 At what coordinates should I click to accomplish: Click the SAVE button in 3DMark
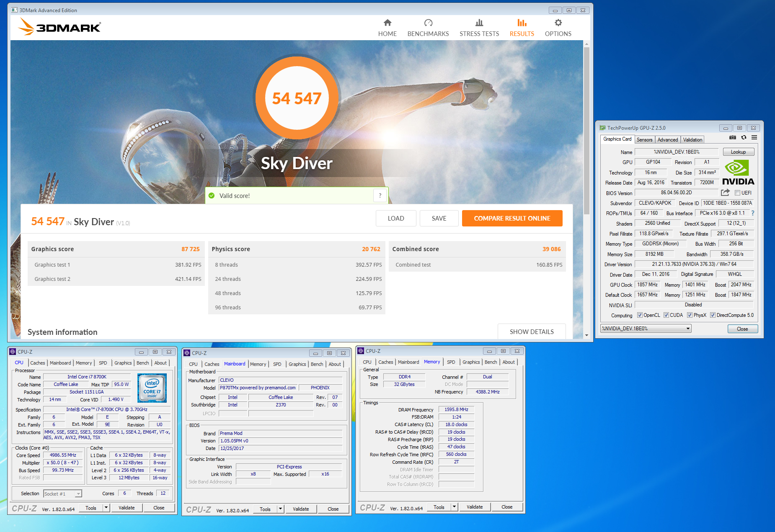click(439, 218)
